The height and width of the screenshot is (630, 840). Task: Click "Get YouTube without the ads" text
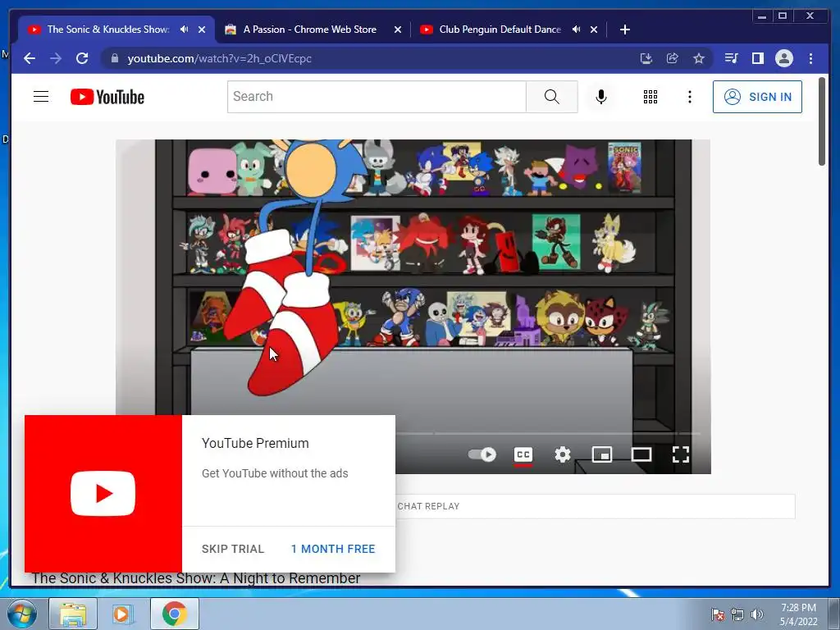click(x=275, y=473)
